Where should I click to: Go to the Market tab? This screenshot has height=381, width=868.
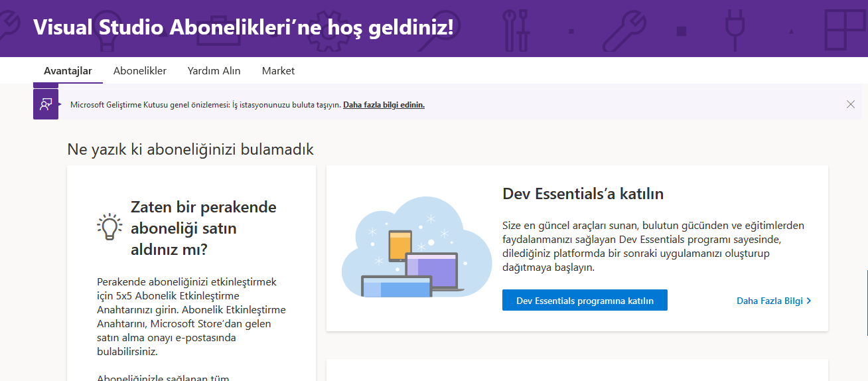pos(278,70)
